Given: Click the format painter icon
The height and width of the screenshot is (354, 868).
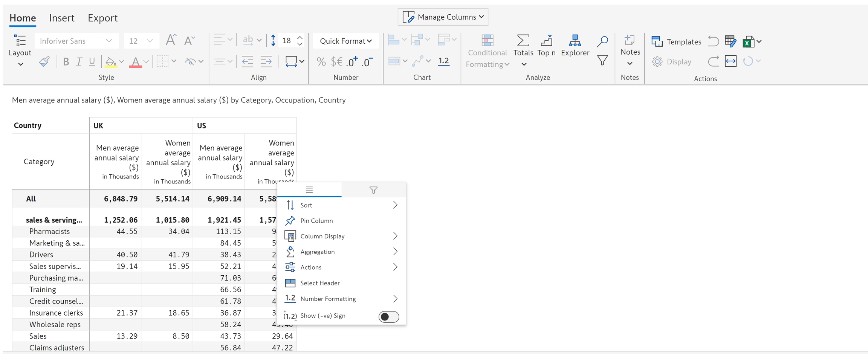Looking at the screenshot, I should [44, 62].
